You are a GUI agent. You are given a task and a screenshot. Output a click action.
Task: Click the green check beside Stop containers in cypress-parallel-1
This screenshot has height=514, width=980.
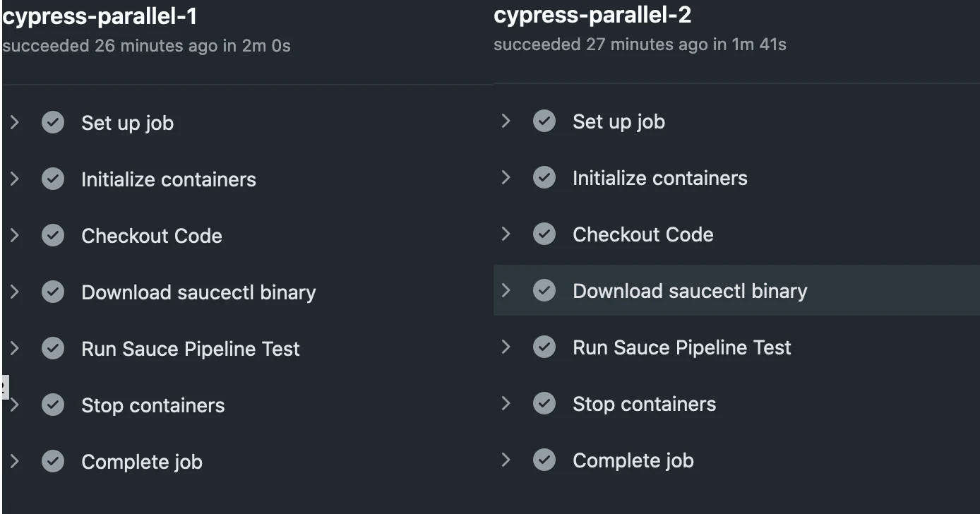click(53, 405)
